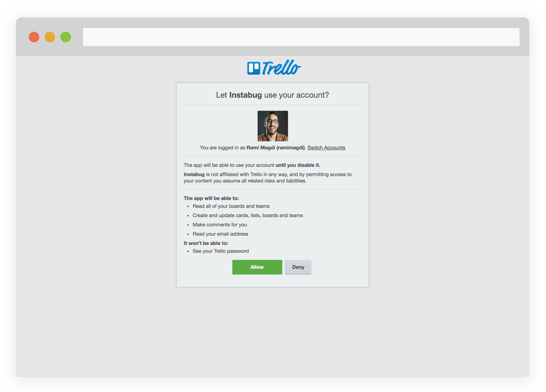
Task: Click "It won't be able to:" heading
Action: (206, 243)
